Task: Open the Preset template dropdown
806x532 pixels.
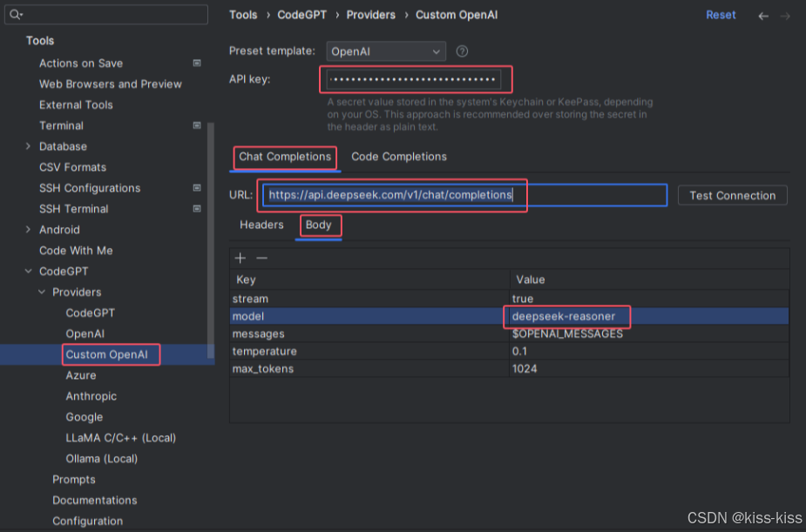Action: tap(386, 51)
